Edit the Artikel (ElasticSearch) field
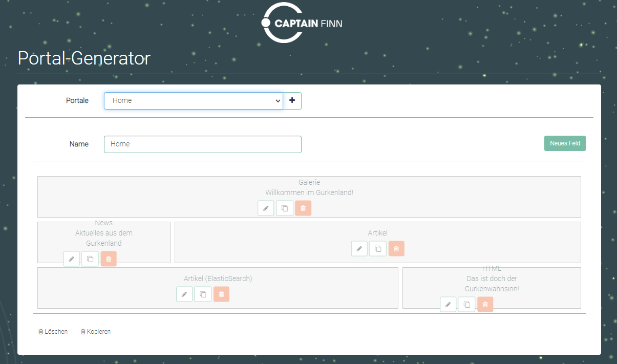This screenshot has width=617, height=364. tap(184, 294)
